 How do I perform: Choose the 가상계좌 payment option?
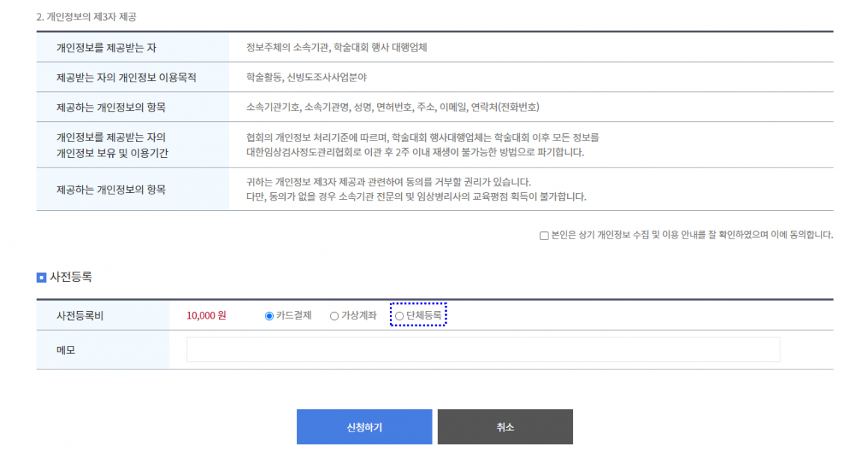(x=334, y=316)
